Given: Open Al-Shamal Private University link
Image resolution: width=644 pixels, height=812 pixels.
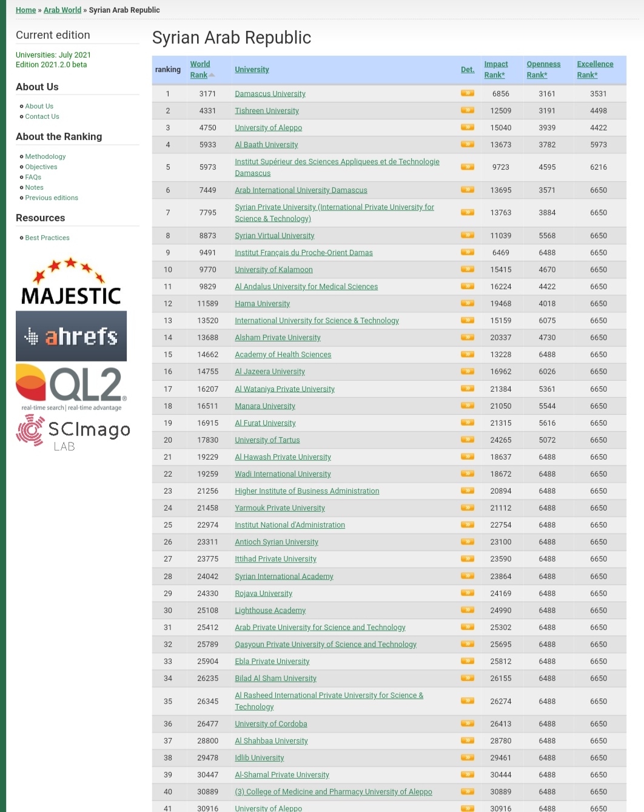Looking at the screenshot, I should 282,775.
